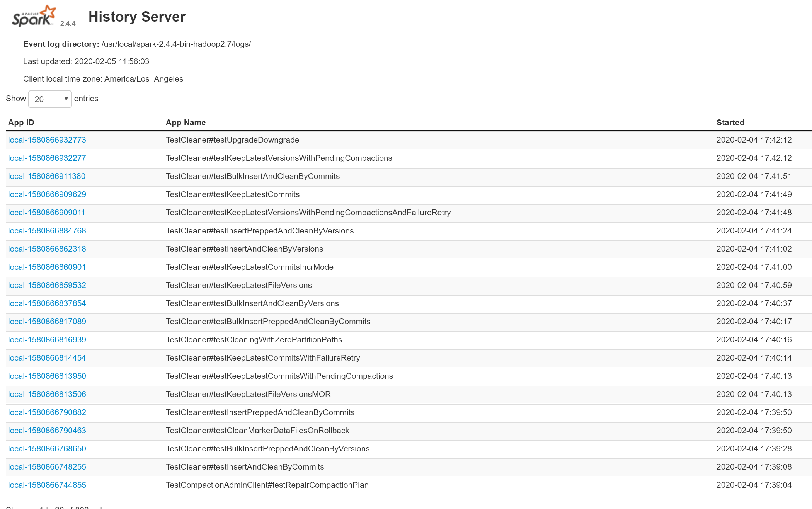The width and height of the screenshot is (812, 509).
Task: Select text TestCleaner#testKeepLatestFileVersionsMOR
Action: 248,394
